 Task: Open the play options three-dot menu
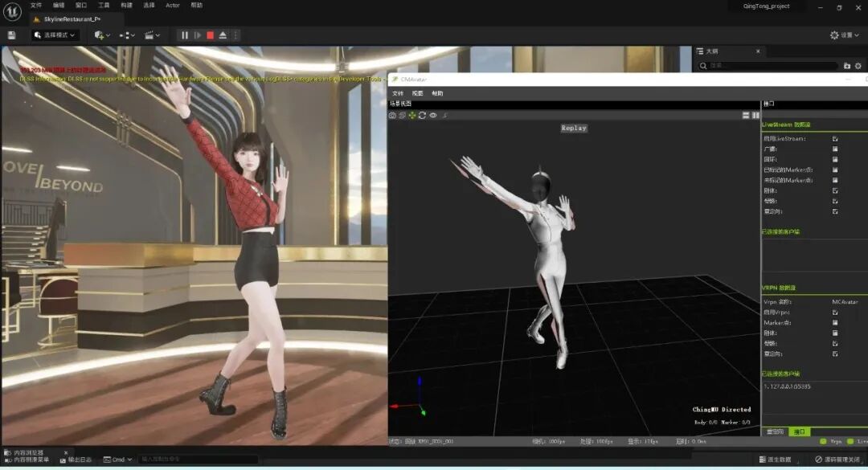[x=235, y=35]
